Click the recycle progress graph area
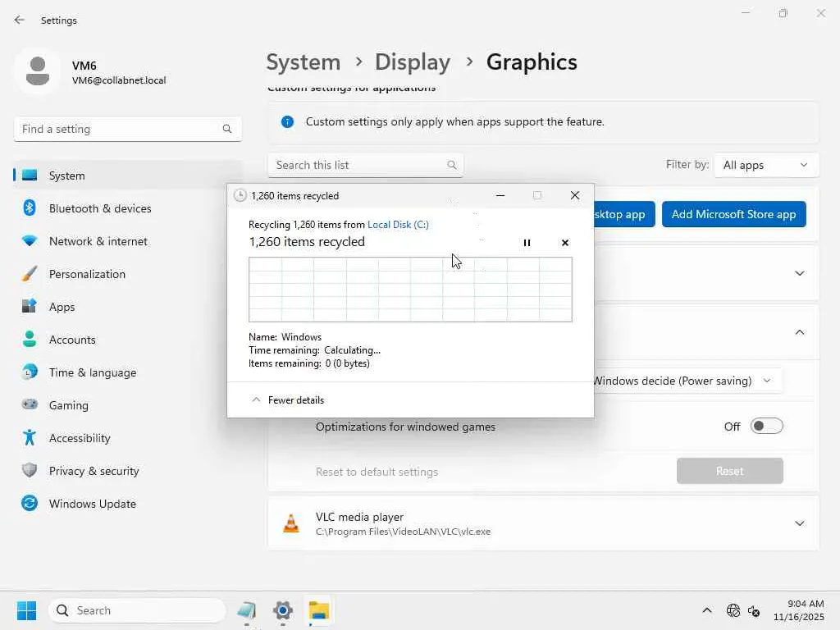This screenshot has width=840, height=630. (x=410, y=290)
